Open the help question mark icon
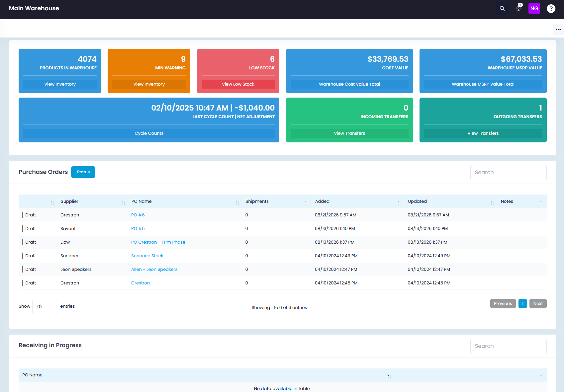The width and height of the screenshot is (564, 392). coord(551,9)
